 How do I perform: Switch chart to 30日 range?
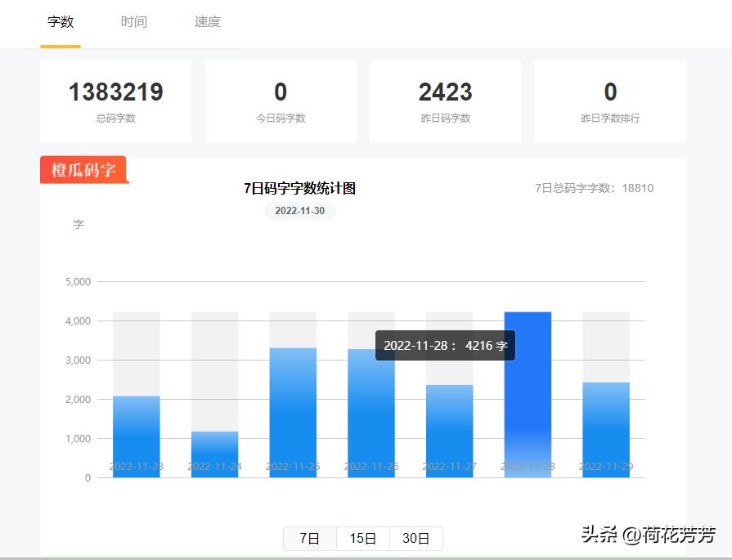point(416,539)
